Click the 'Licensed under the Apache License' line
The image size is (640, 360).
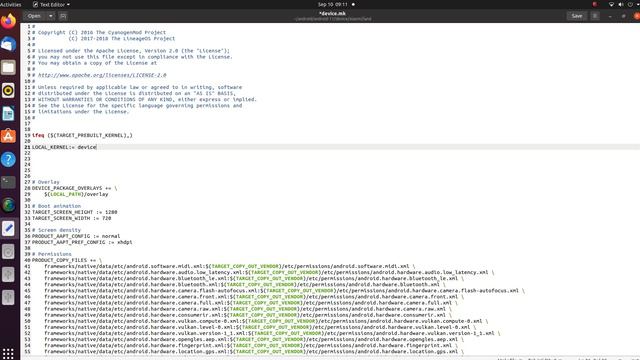pyautogui.click(x=131, y=51)
